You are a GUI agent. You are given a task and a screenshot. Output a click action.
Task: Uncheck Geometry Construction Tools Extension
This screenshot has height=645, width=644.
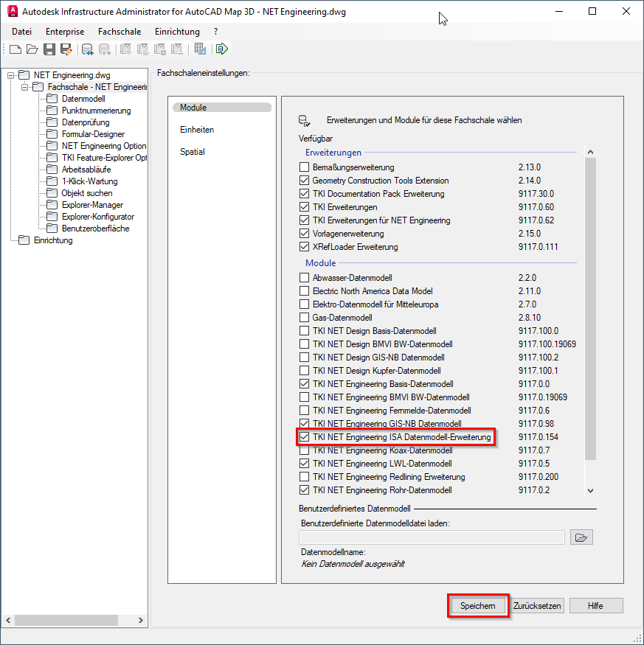[x=304, y=181]
